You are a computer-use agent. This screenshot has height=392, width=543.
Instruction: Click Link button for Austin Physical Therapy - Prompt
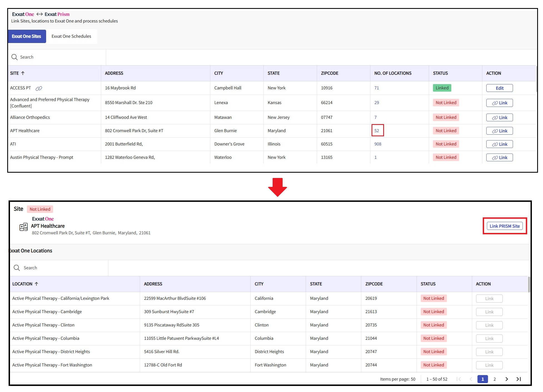click(x=499, y=157)
